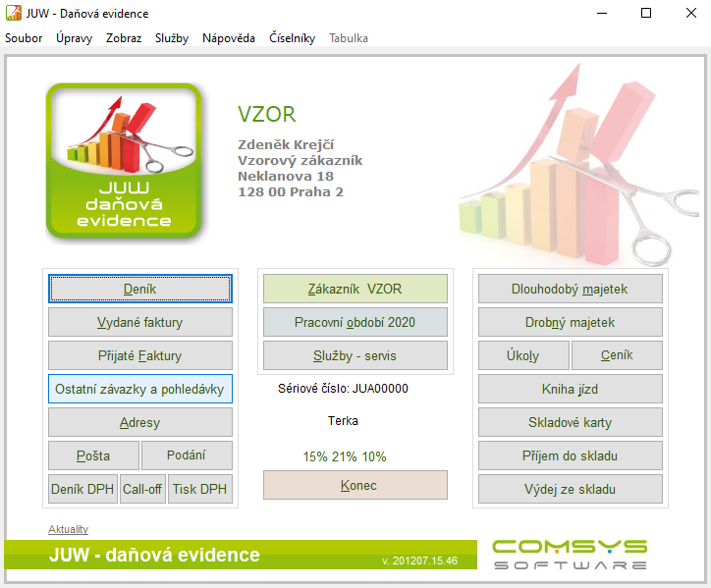This screenshot has width=711, height=588.
Task: Open Skladové karty
Action: tap(570, 422)
